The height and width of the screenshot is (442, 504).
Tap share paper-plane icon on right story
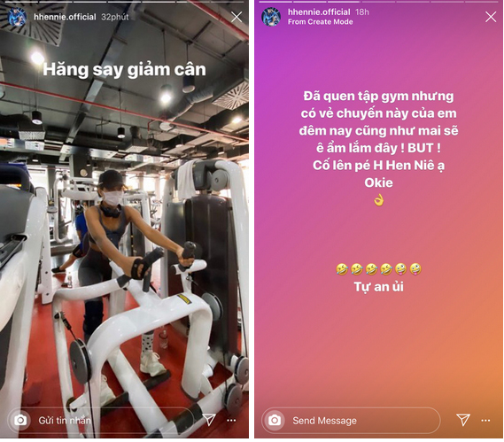pos(463,420)
